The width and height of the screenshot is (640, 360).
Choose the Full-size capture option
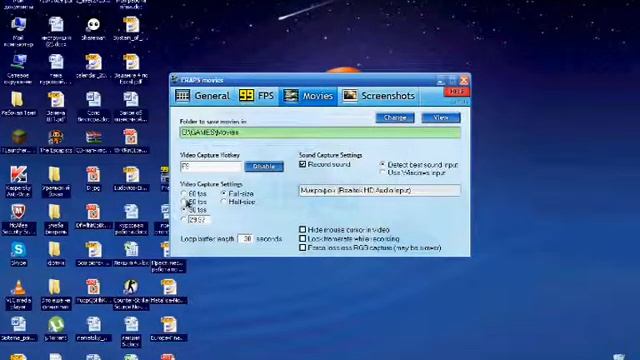(224, 193)
